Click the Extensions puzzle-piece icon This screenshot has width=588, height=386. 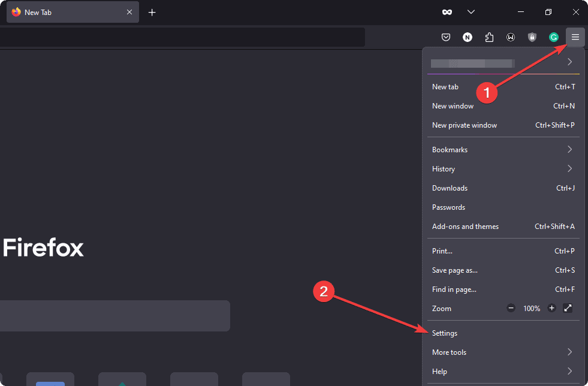(x=489, y=37)
